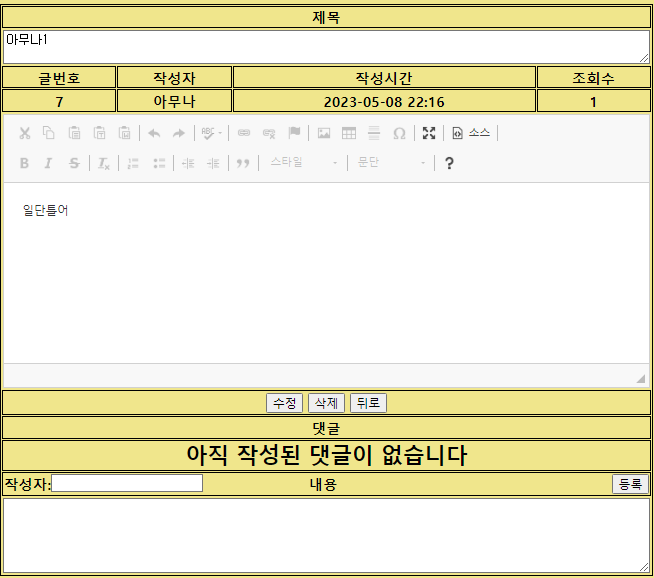Click the Anchor flag icon

tap(294, 133)
